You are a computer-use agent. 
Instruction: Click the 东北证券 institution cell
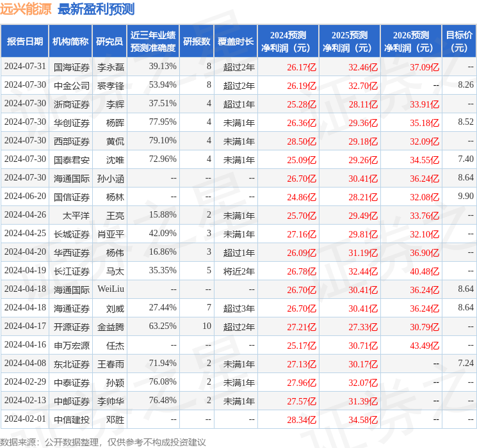[72, 364]
